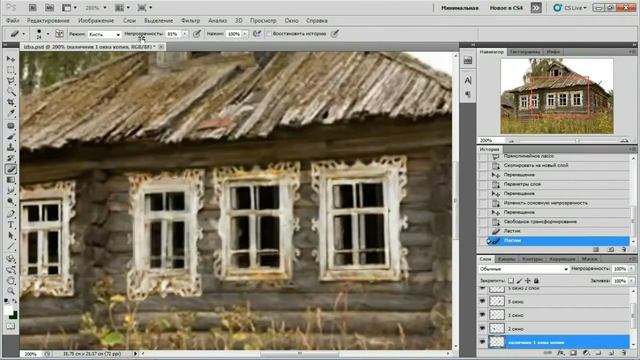Open the 'Фильтр' menu

[x=191, y=20]
